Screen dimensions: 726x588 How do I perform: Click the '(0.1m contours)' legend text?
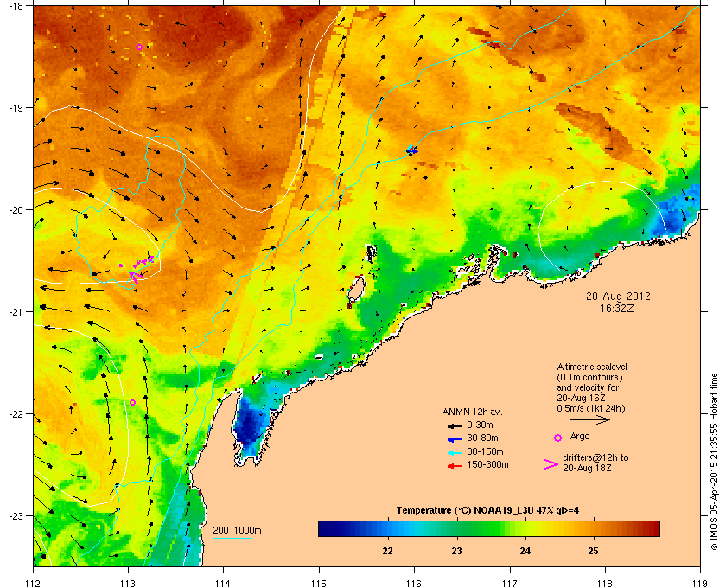tap(589, 377)
